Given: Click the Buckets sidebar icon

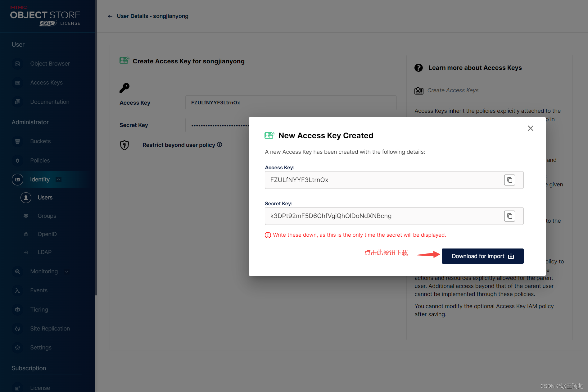Looking at the screenshot, I should [x=17, y=141].
